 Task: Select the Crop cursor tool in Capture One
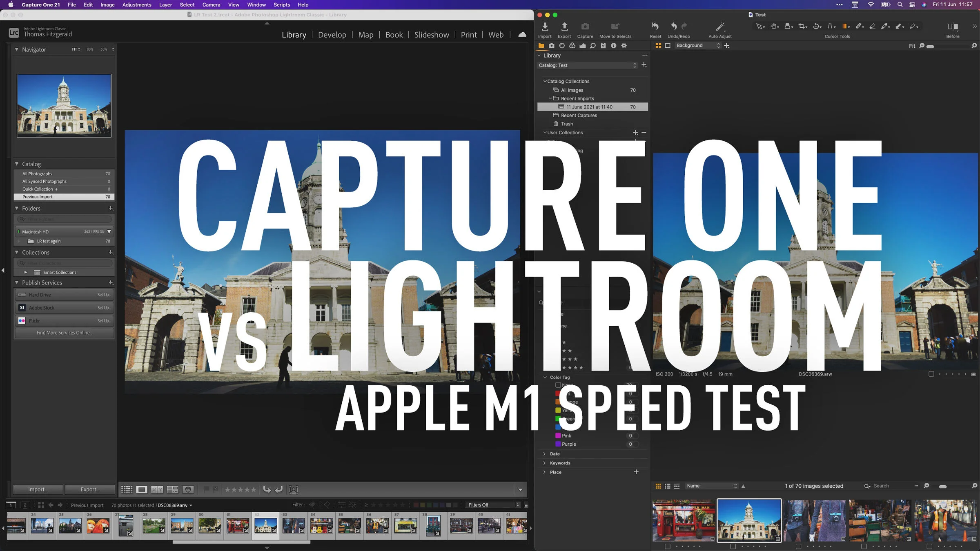click(802, 26)
